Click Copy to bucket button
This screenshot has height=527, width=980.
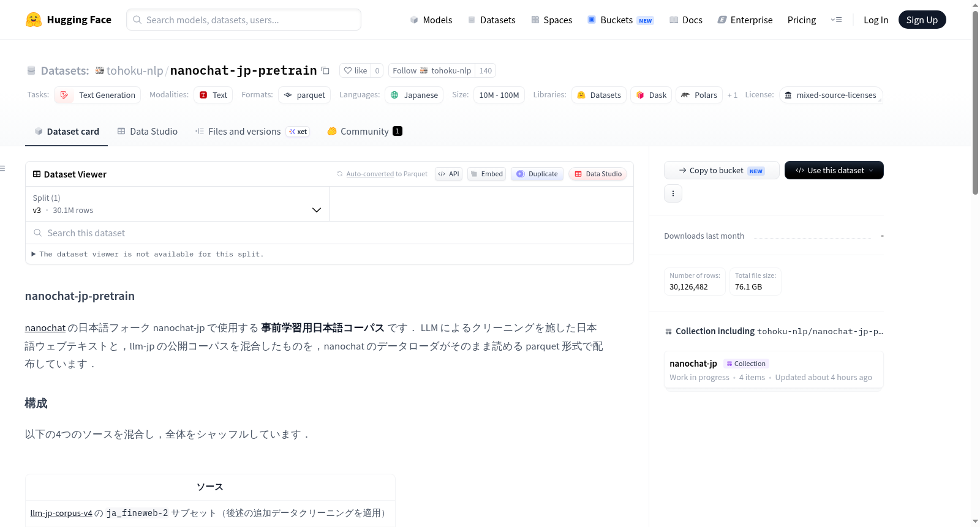click(722, 170)
